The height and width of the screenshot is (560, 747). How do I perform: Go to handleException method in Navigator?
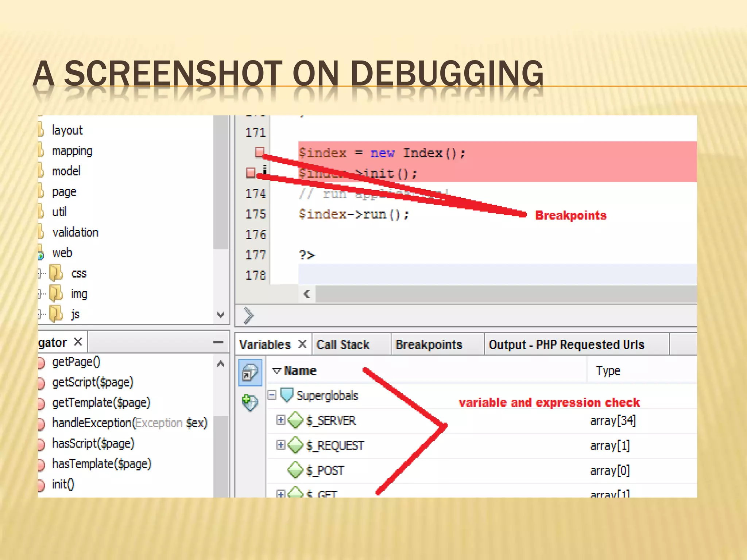coord(129,423)
